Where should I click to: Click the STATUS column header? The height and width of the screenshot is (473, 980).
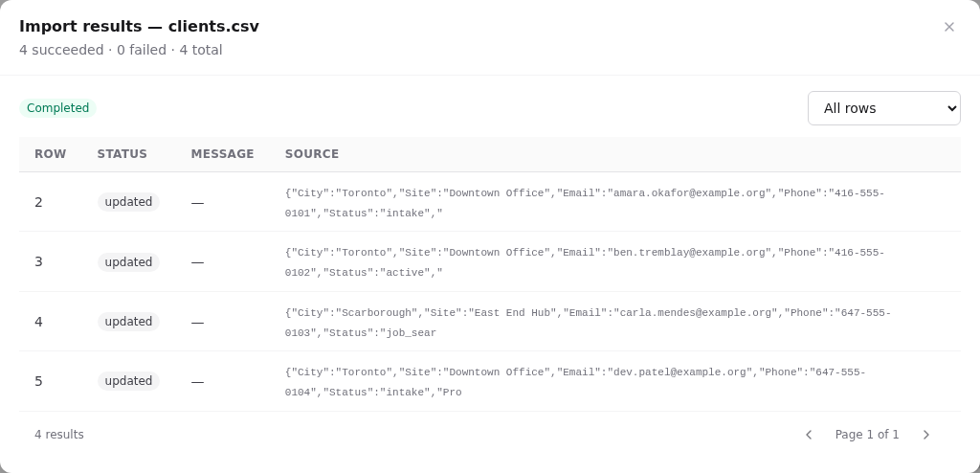click(x=122, y=154)
